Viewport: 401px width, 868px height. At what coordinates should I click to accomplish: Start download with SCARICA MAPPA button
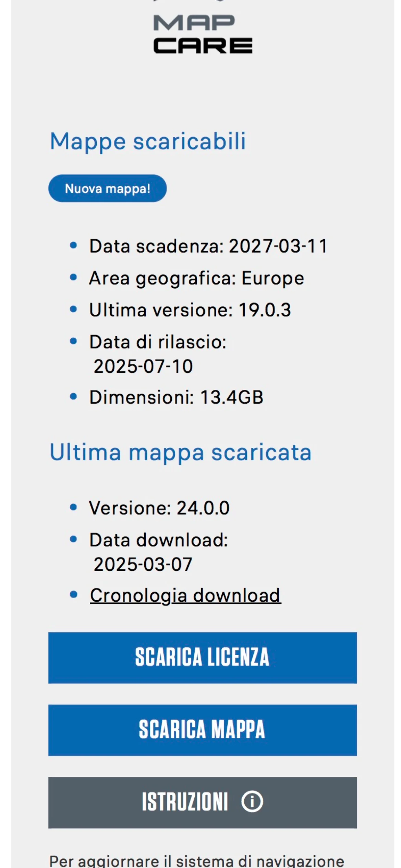(203, 730)
